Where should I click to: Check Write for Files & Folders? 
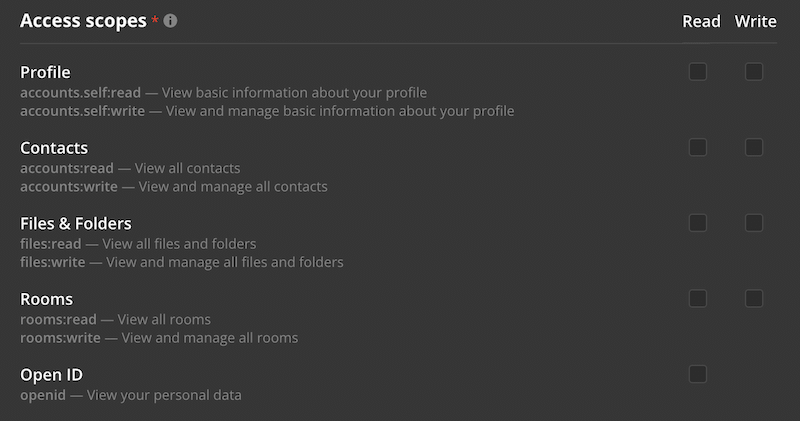point(754,223)
